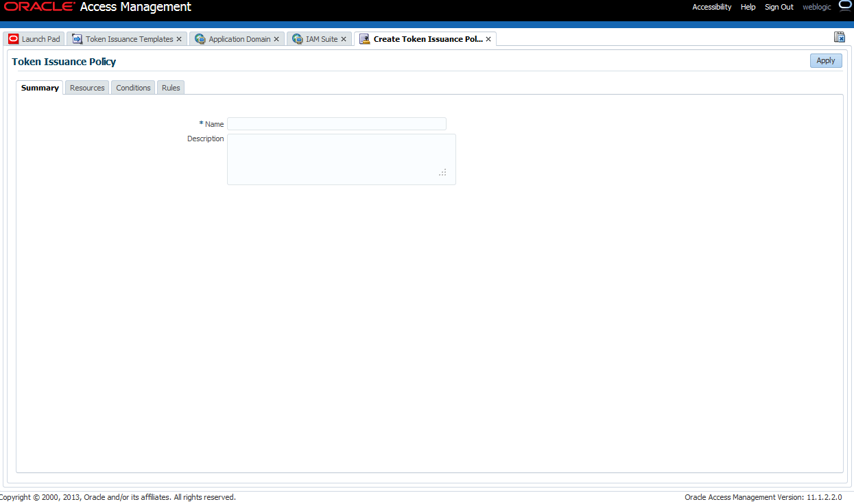Screen dimensions: 854x504
Task: Close the Create Token Issuance Policy tab
Action: tap(488, 39)
